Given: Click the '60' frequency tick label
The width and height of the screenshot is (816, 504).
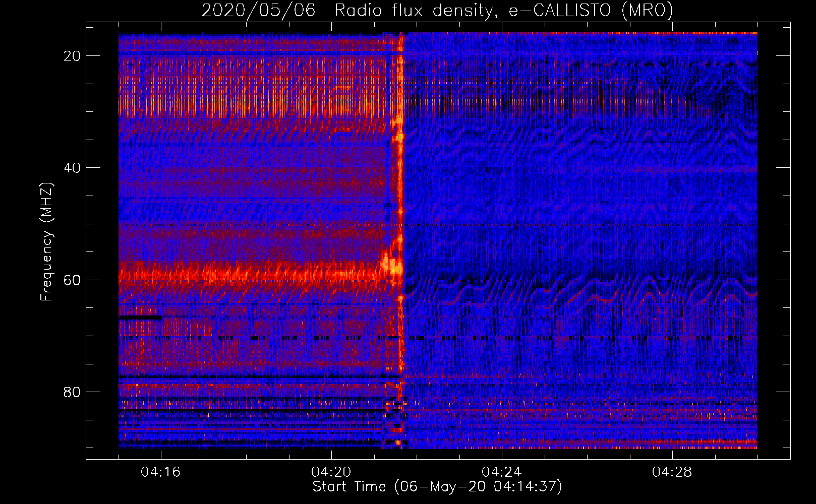Looking at the screenshot, I should (x=73, y=280).
